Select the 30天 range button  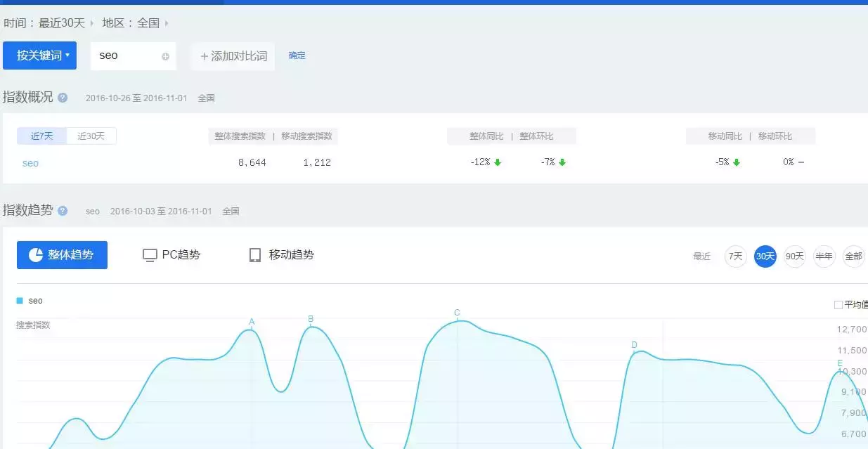tap(765, 256)
